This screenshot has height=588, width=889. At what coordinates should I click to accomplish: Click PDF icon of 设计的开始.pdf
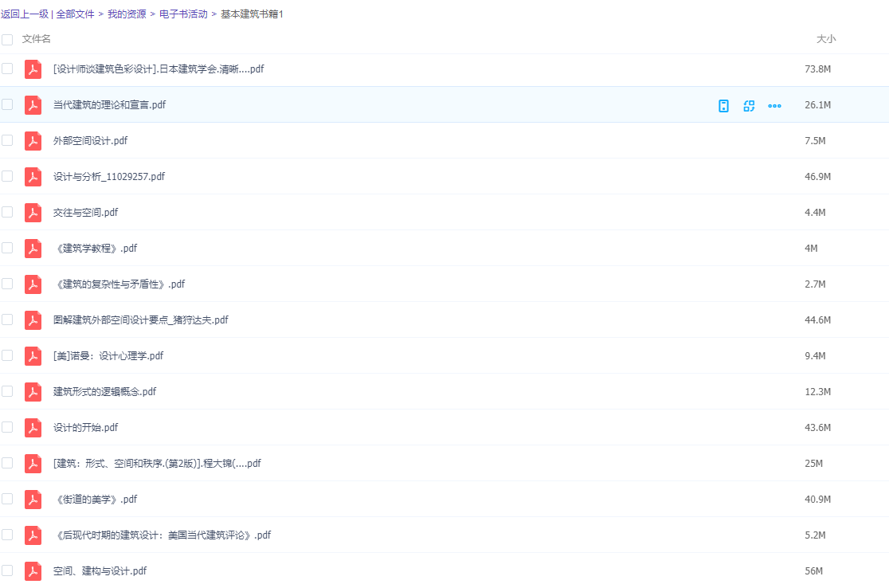tap(33, 428)
